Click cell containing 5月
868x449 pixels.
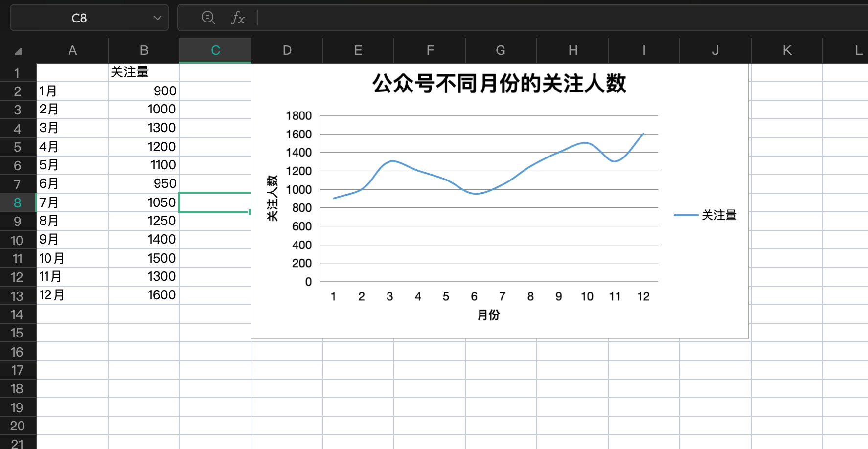pyautogui.click(x=72, y=165)
